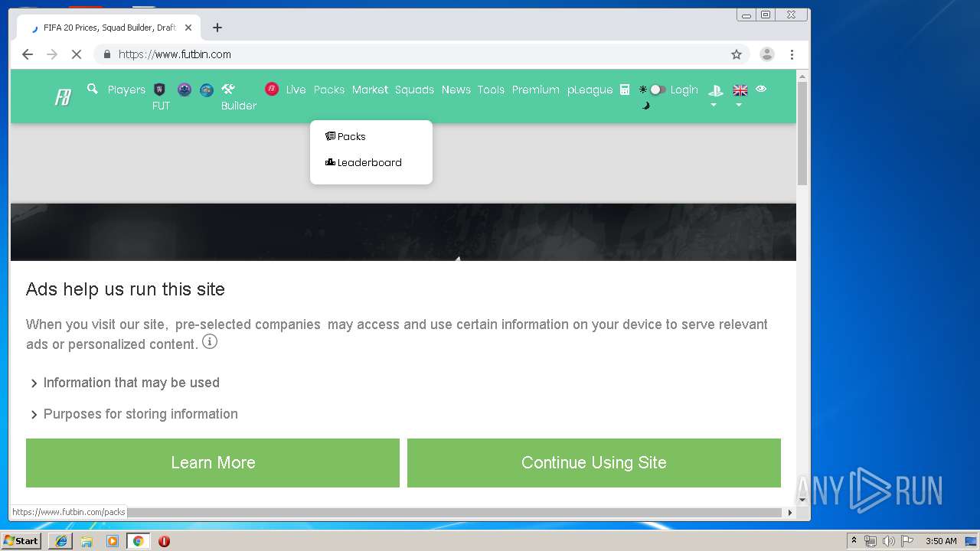Go forward in browser
980x551 pixels.
pos(52,54)
